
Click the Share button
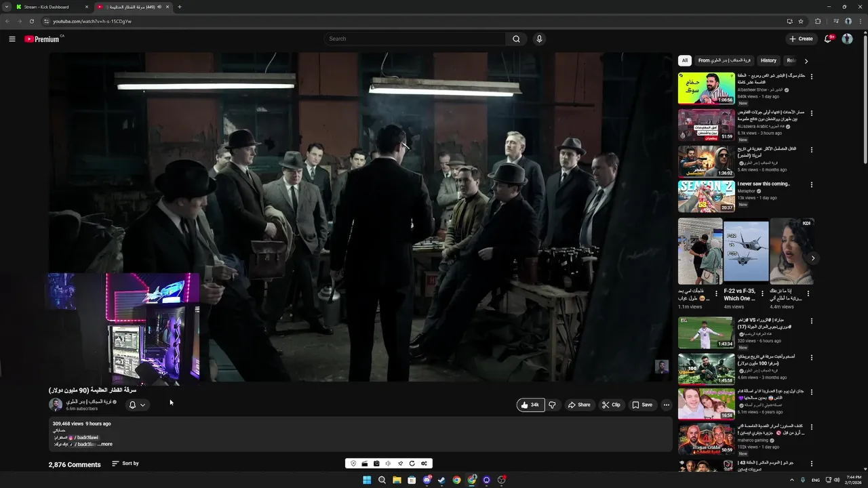[x=578, y=405]
